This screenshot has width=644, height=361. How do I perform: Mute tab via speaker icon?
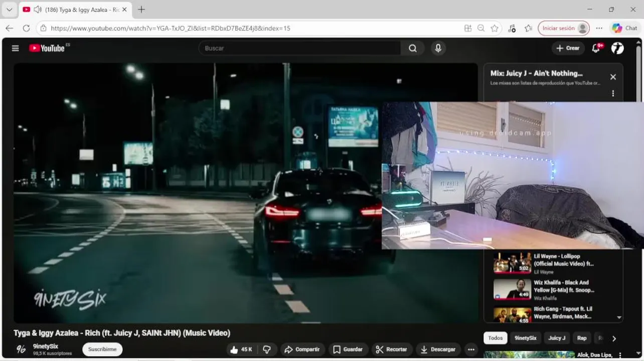click(x=38, y=10)
